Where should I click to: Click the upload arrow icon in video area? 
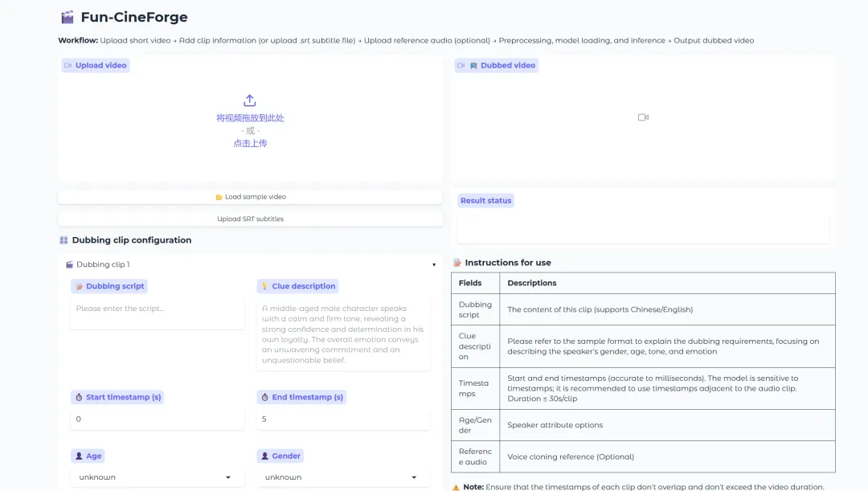click(x=249, y=100)
